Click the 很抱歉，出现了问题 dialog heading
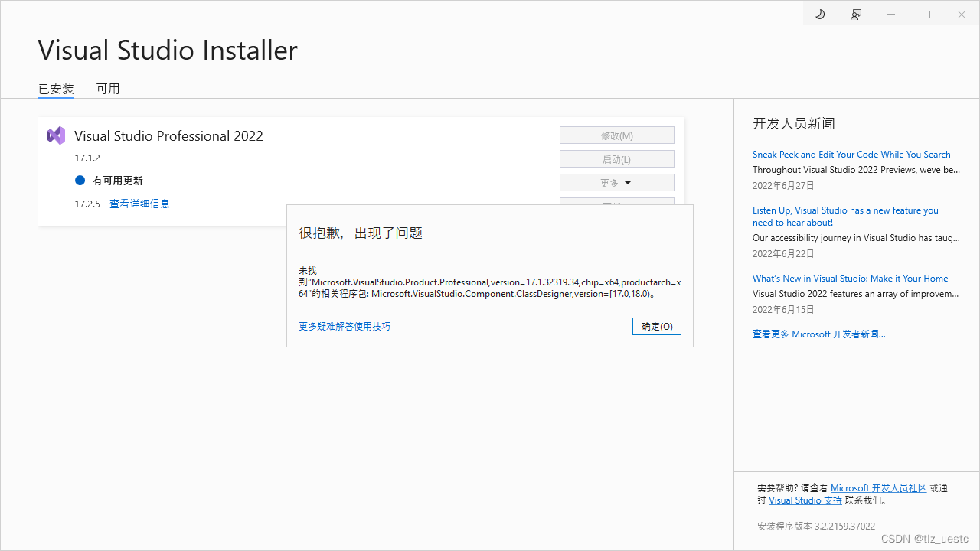Image resolution: width=980 pixels, height=551 pixels. (361, 233)
